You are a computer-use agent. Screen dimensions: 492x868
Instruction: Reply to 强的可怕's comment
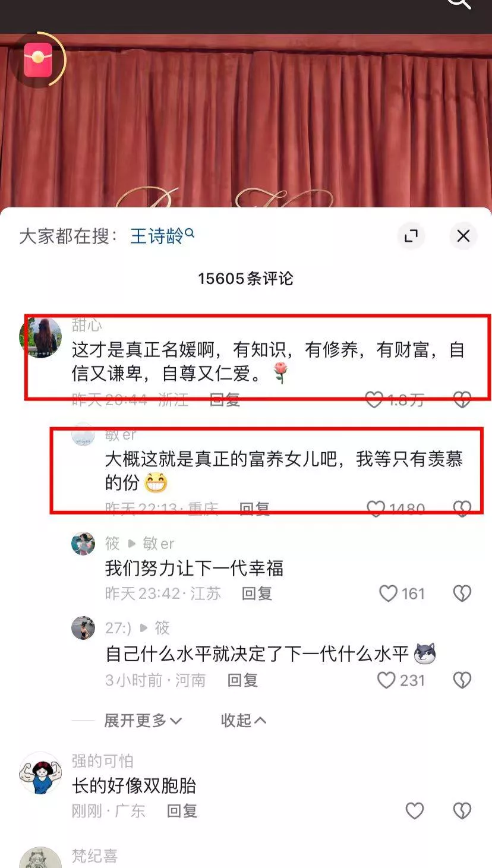[182, 811]
